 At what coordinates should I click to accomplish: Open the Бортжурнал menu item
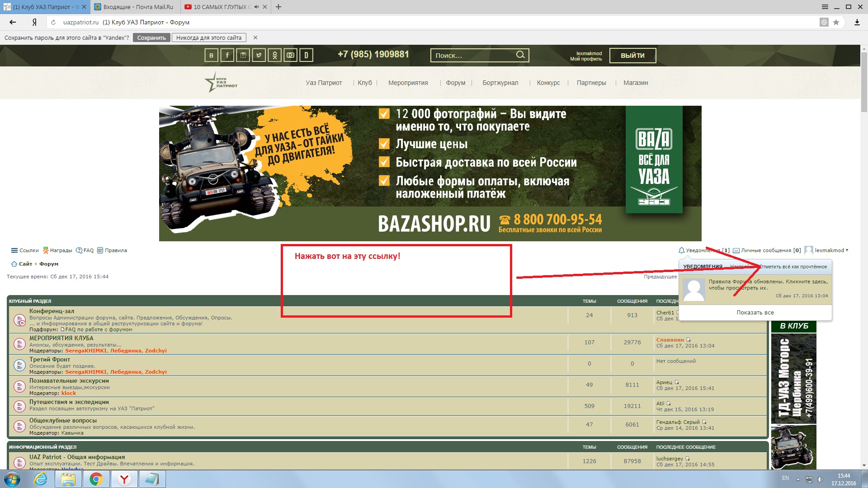pyautogui.click(x=500, y=83)
